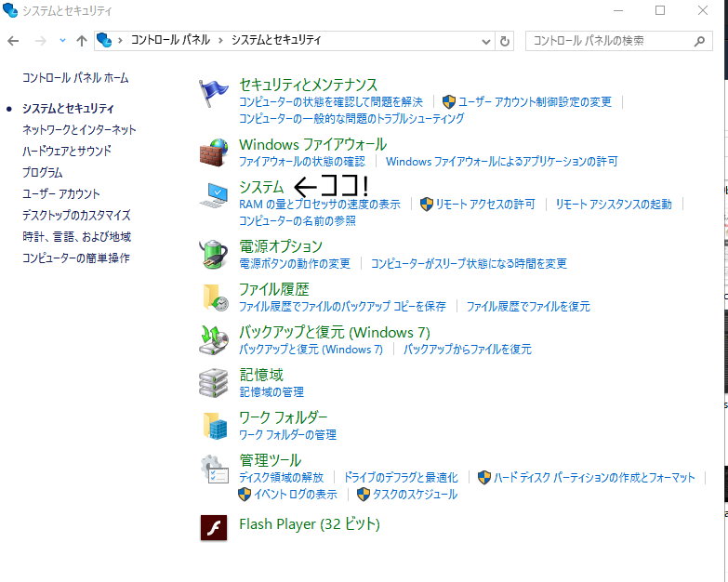Open ハードウェアとサウンド category
The width and height of the screenshot is (728, 582).
[x=67, y=151]
